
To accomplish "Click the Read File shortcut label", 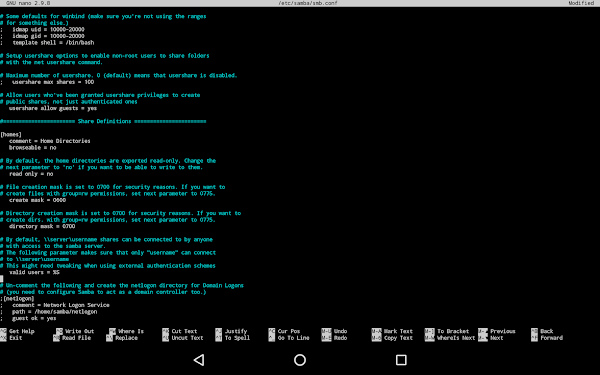I will (77, 338).
